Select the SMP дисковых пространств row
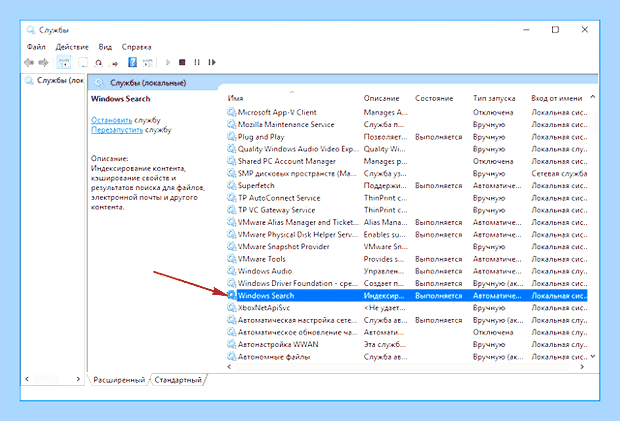Image resolution: width=620 pixels, height=421 pixels. point(407,173)
